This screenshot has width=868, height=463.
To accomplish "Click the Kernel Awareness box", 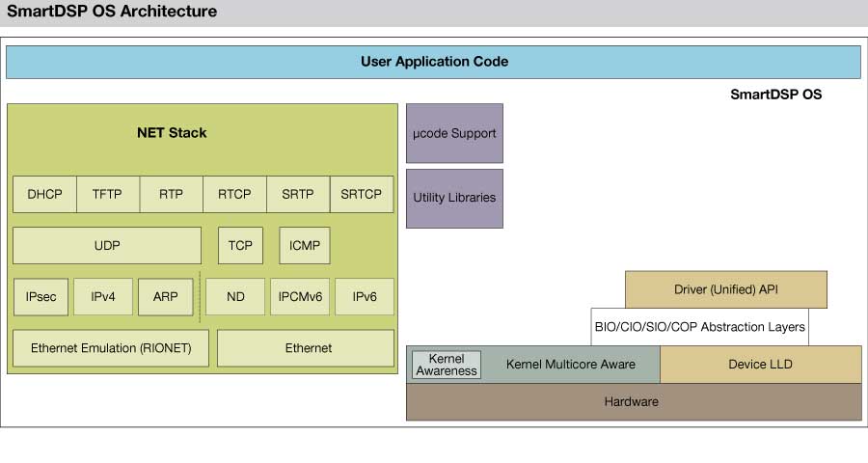I will [x=447, y=365].
